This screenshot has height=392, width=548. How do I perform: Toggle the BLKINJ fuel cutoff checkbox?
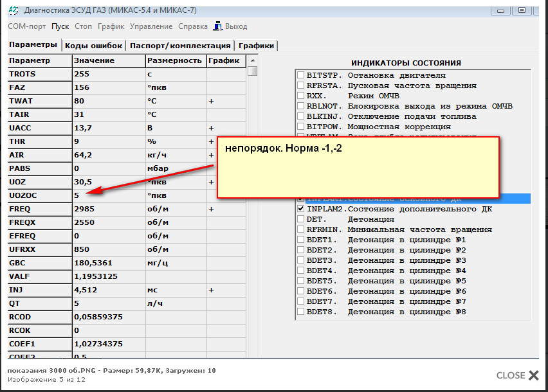[x=300, y=116]
